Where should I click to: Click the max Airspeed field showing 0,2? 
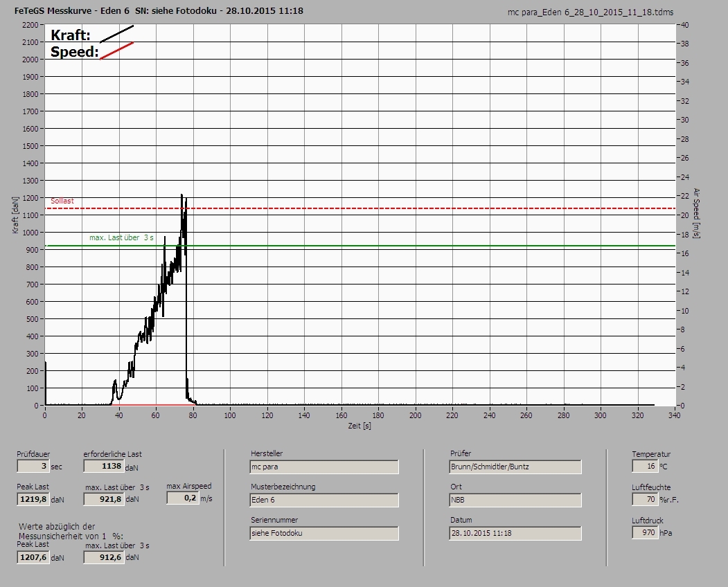(182, 498)
